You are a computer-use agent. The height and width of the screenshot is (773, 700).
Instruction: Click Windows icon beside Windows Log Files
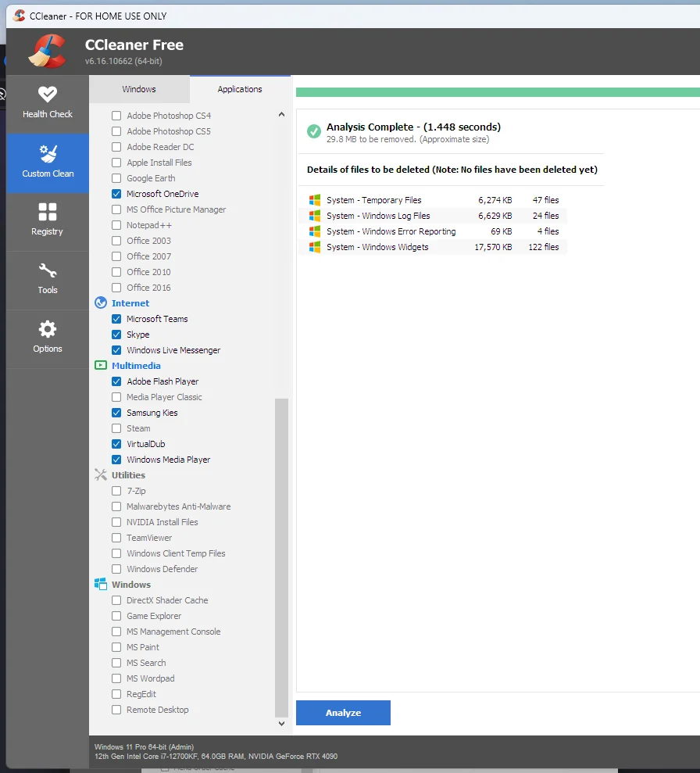click(x=315, y=216)
